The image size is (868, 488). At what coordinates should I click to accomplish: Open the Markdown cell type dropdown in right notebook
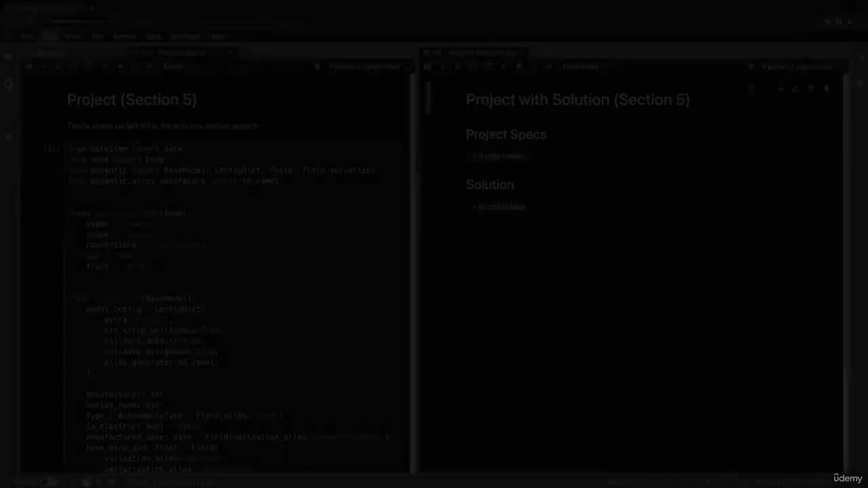coord(585,66)
